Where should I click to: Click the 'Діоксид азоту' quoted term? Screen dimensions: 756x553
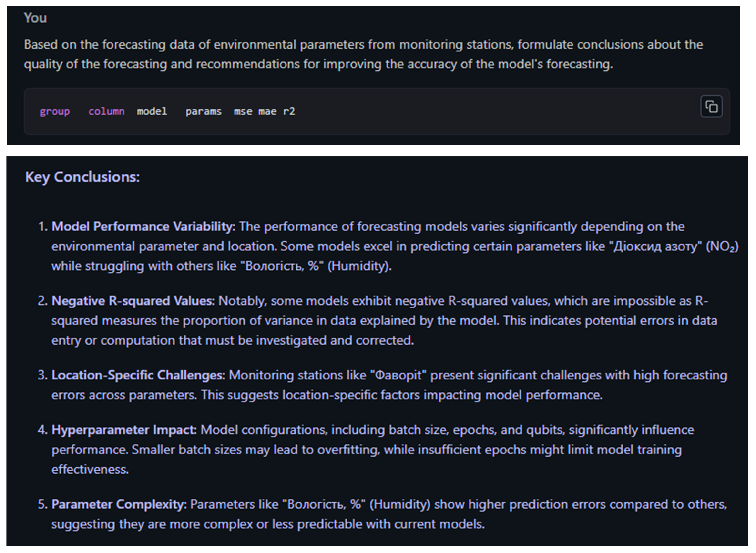pos(656,247)
